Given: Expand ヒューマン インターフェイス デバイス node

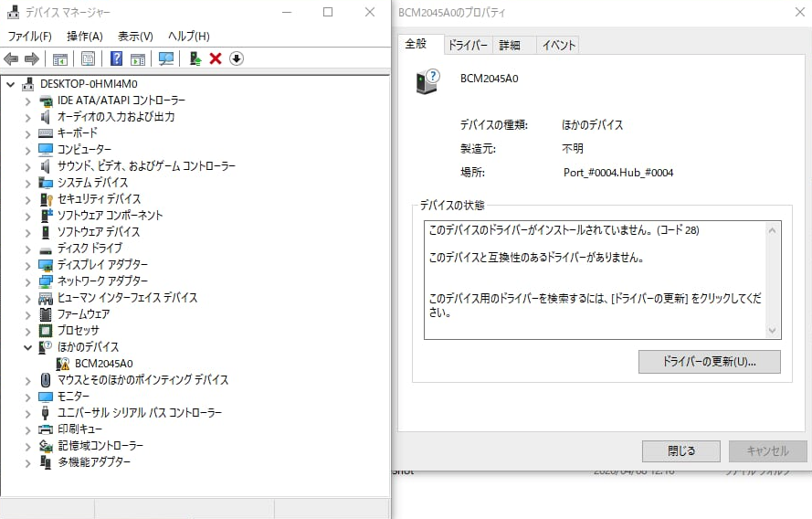Looking at the screenshot, I should pos(28,298).
